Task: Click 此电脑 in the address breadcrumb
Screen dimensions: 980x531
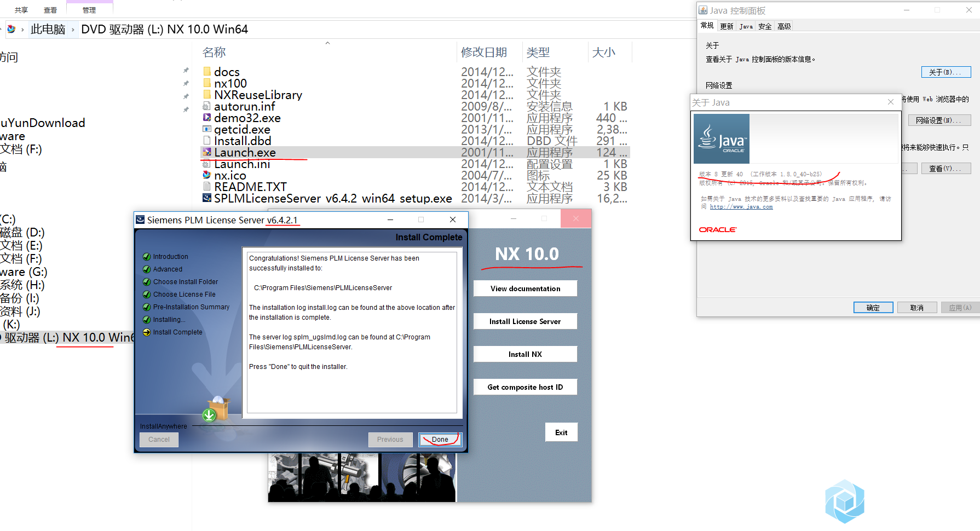Action: coord(48,29)
